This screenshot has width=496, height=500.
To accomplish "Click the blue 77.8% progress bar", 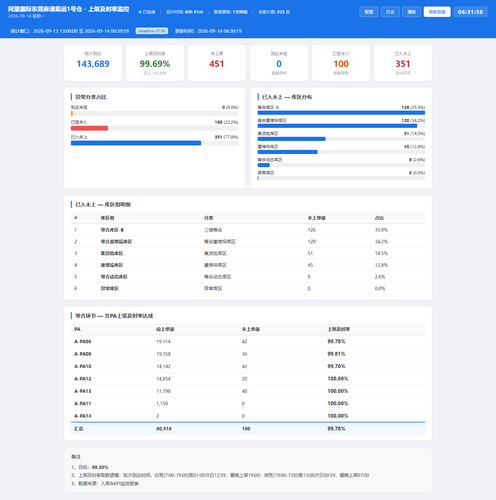I will pyautogui.click(x=136, y=143).
